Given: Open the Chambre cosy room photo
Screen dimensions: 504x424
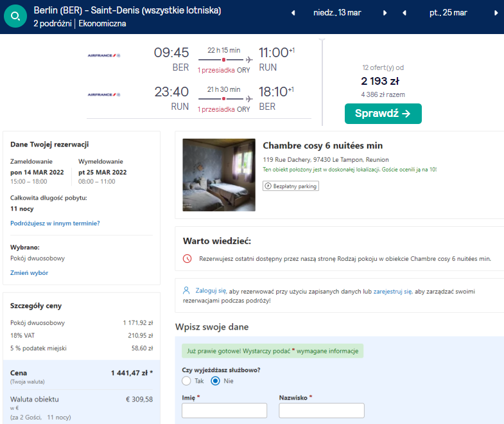Looking at the screenshot, I should coord(219,175).
